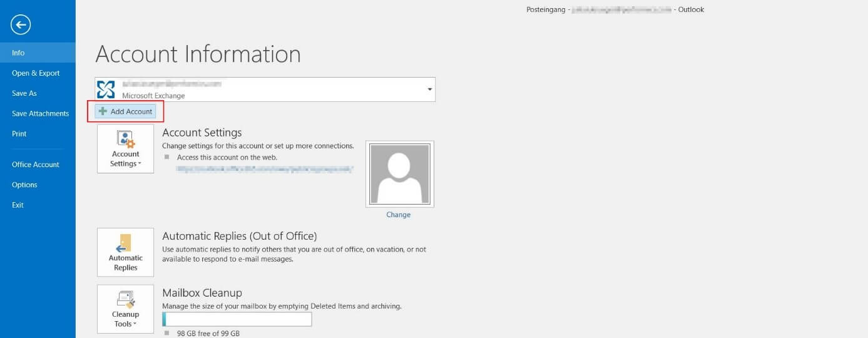The width and height of the screenshot is (868, 338).
Task: Expand the account selector dropdown arrow
Action: 430,90
